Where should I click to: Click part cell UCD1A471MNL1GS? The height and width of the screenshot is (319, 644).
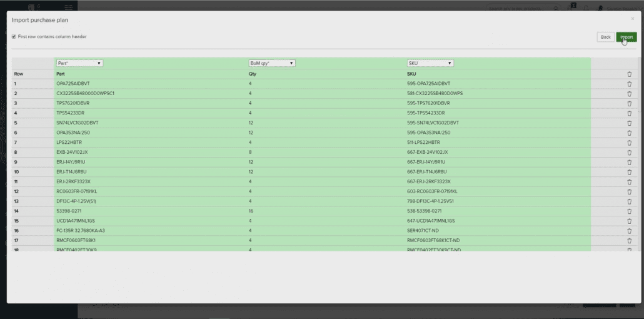coord(75,221)
